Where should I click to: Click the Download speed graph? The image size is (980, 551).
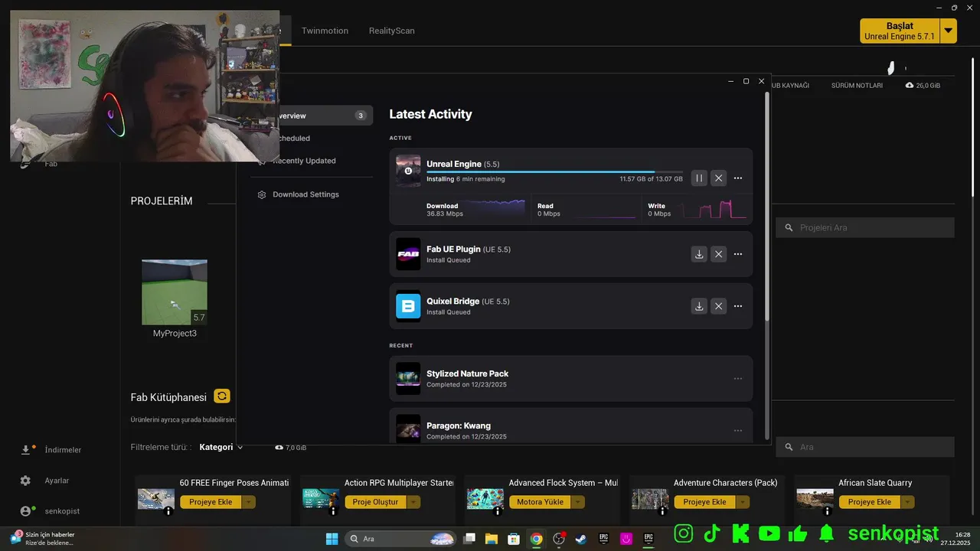495,207
